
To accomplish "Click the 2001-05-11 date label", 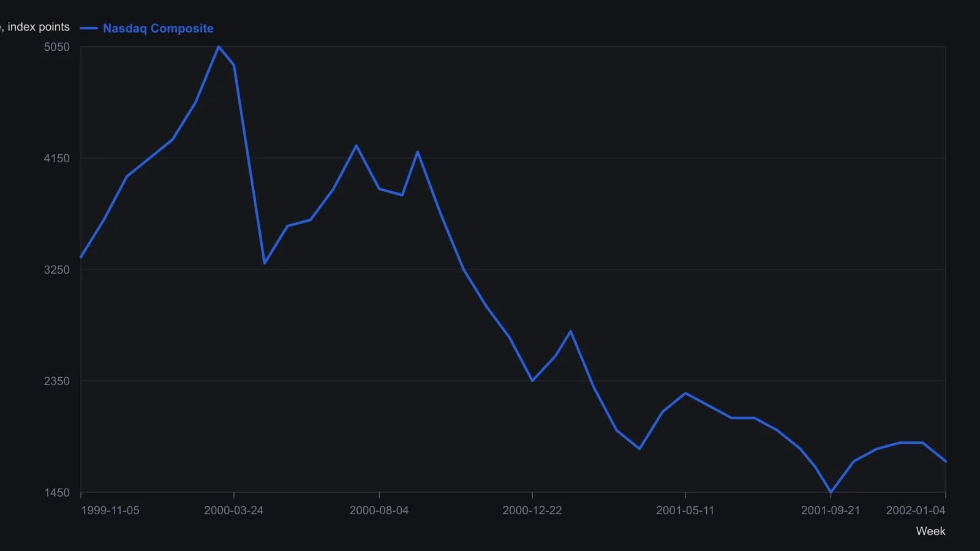I will pyautogui.click(x=685, y=511).
